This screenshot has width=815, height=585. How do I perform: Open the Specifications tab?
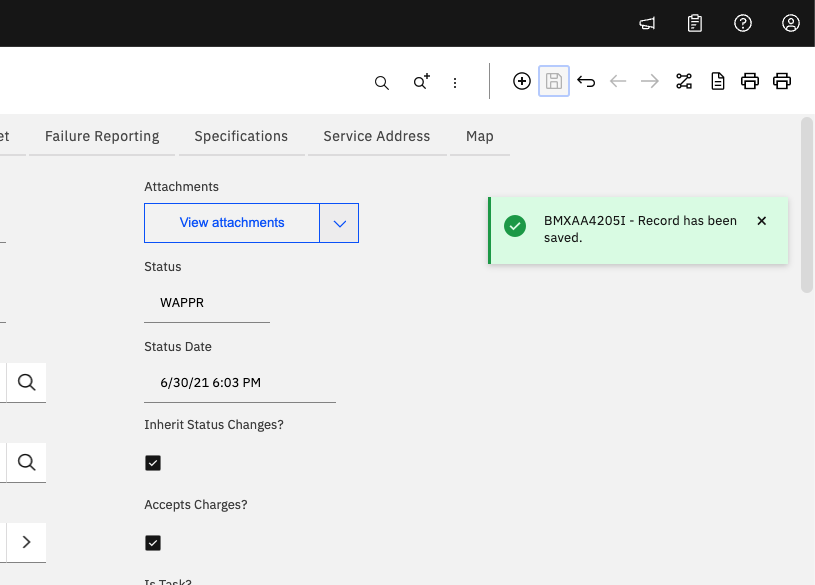(241, 136)
